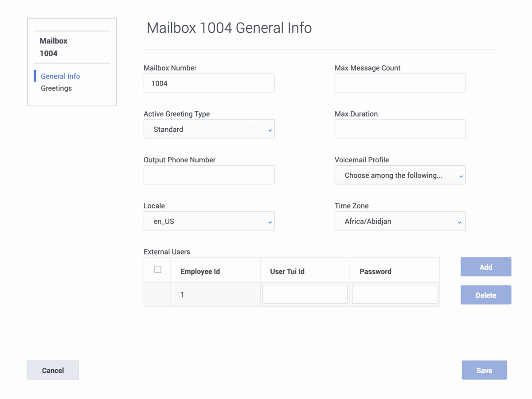Screen dimensions: 532x399
Task: Click the Output Phone Number field
Action: [209, 175]
